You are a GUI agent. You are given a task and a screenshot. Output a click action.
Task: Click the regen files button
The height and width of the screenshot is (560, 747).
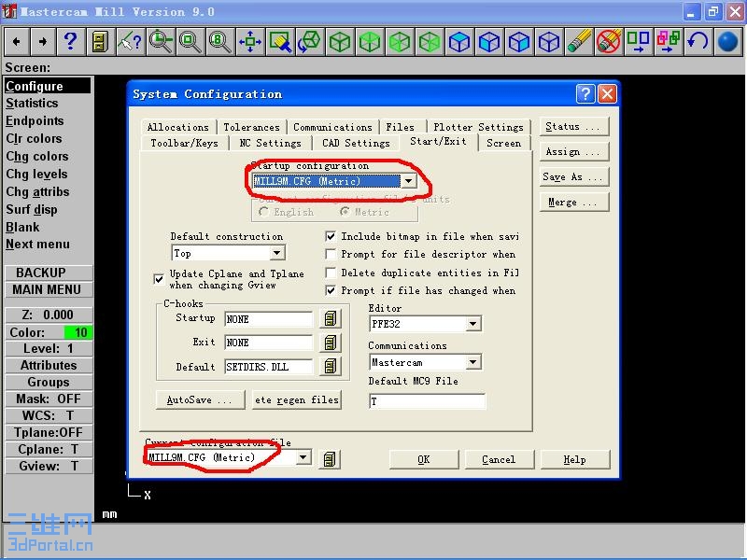[x=297, y=400]
